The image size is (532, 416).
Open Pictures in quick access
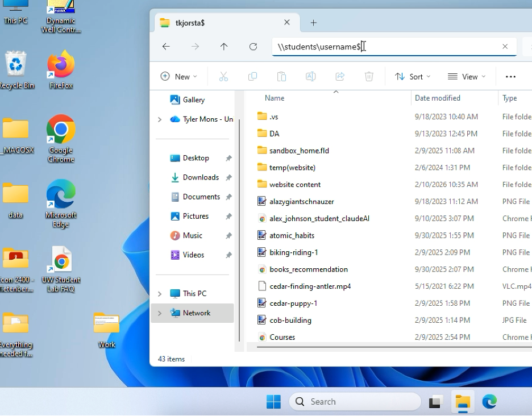coord(196,216)
